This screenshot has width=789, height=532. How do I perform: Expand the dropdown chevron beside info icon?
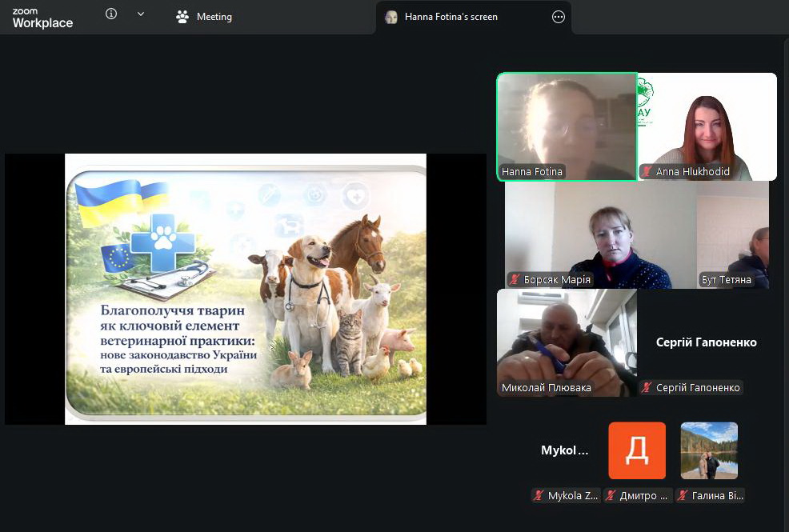pos(141,14)
